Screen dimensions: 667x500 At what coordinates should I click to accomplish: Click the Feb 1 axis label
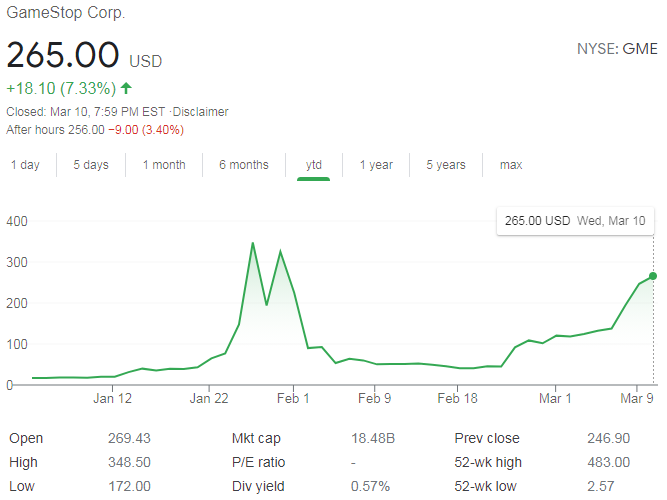click(x=293, y=398)
